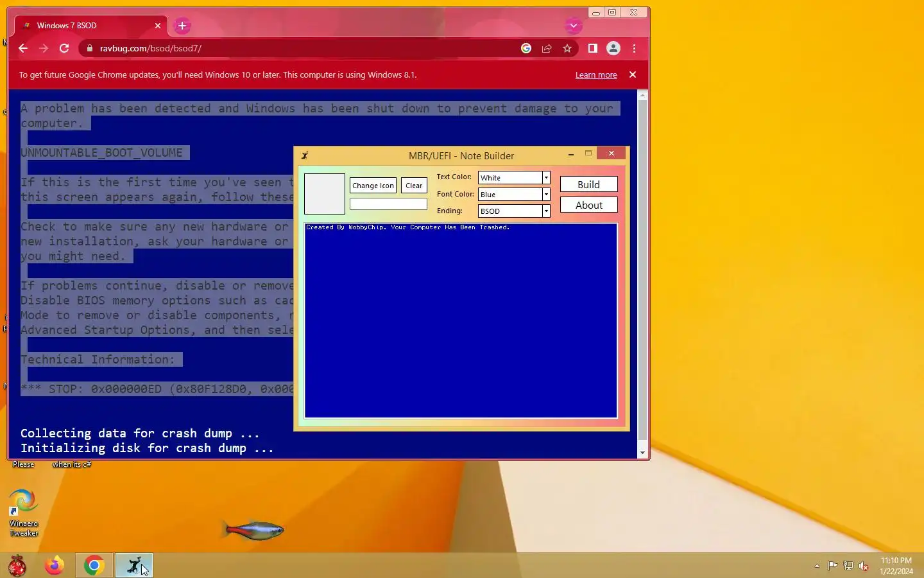Open the Action Center flag icon
The image size is (924, 578).
(832, 566)
